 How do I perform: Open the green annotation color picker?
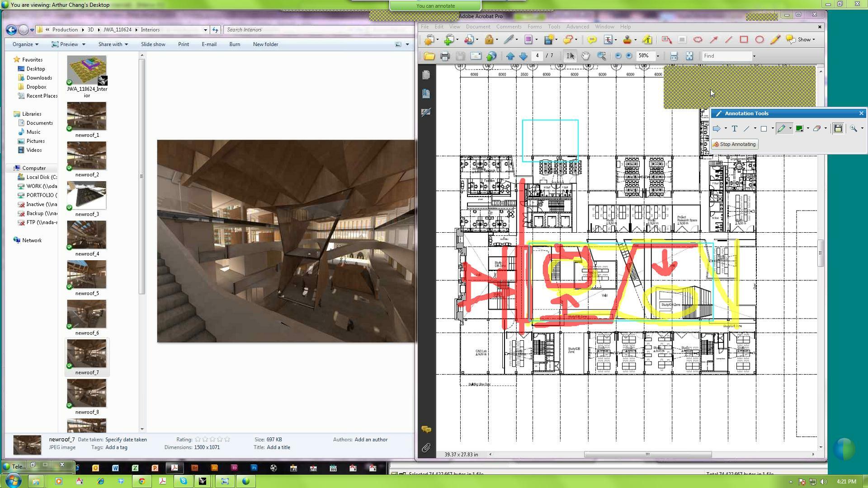tap(799, 129)
